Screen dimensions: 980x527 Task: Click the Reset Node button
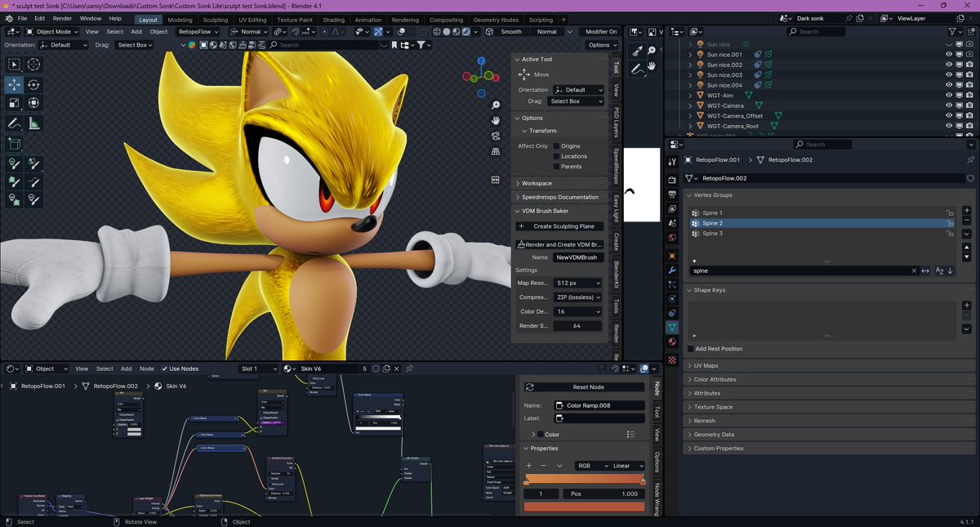584,386
